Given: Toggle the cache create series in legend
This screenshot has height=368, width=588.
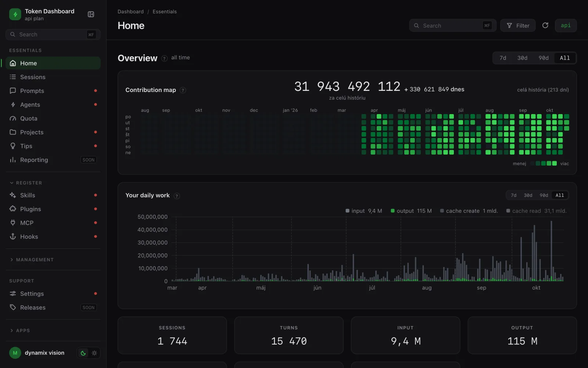Looking at the screenshot, I should 469,211.
